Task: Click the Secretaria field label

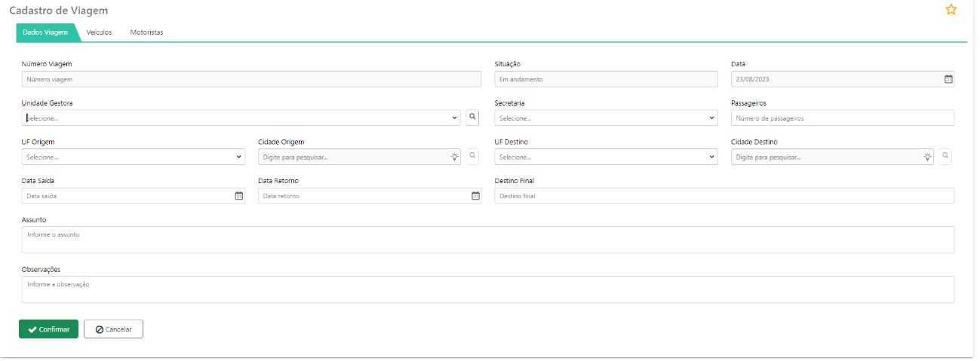Action: point(510,102)
